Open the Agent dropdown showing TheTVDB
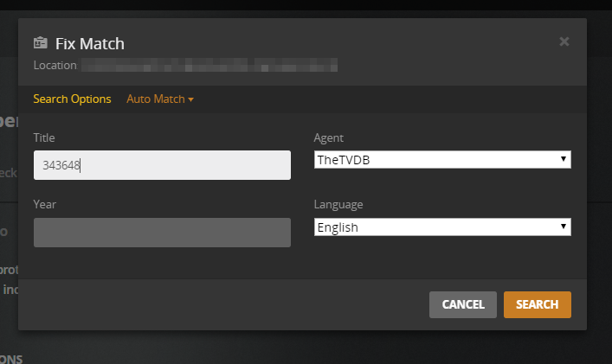This screenshot has height=364, width=612. [441, 159]
